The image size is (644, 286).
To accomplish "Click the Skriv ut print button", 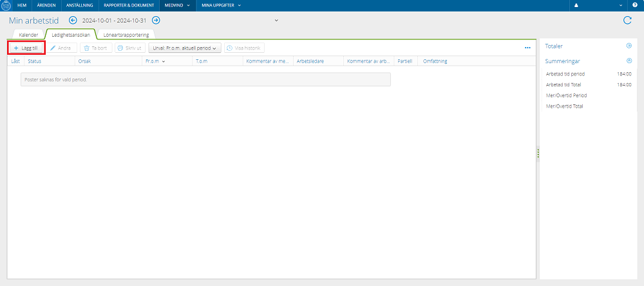I will point(130,48).
